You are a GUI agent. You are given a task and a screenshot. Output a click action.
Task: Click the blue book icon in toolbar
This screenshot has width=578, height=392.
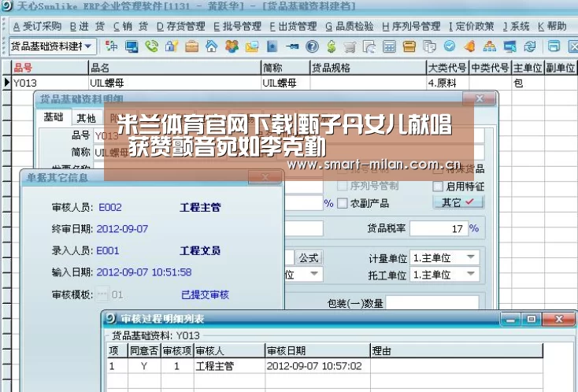[x=272, y=46]
